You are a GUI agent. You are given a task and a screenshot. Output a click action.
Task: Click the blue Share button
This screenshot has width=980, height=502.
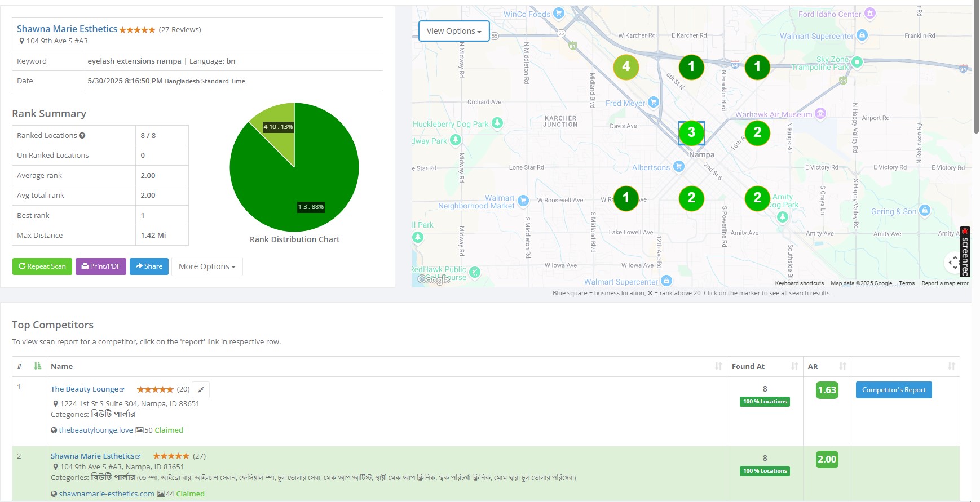[149, 266]
